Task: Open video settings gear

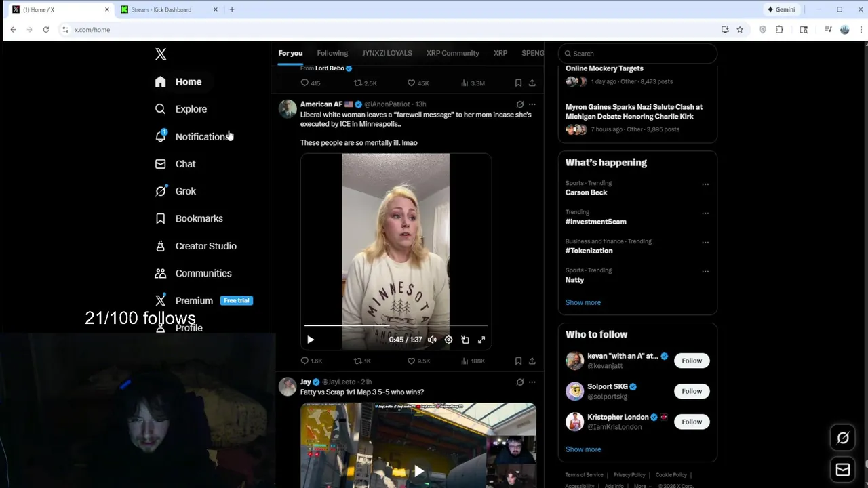Action: click(448, 340)
